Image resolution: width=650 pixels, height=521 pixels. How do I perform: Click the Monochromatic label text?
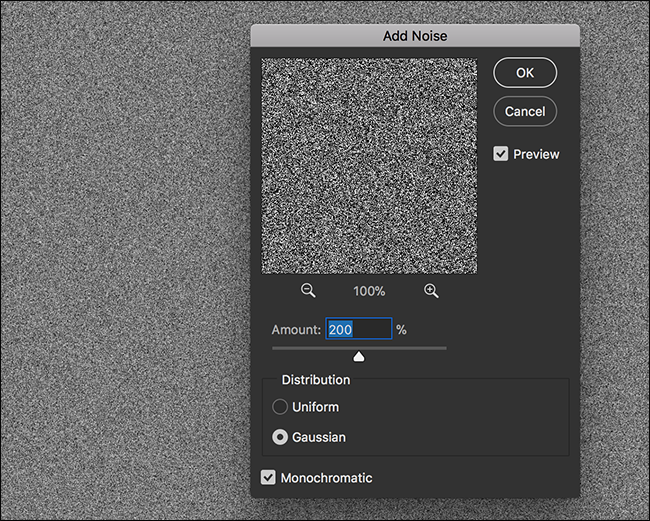327,478
